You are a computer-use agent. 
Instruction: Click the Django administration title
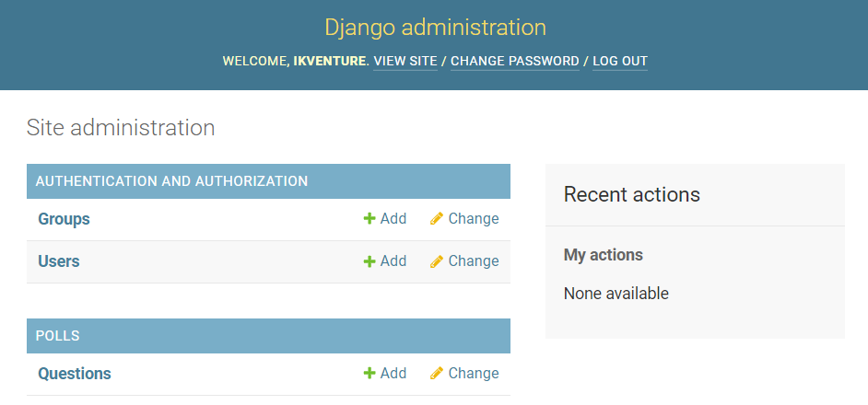click(435, 27)
